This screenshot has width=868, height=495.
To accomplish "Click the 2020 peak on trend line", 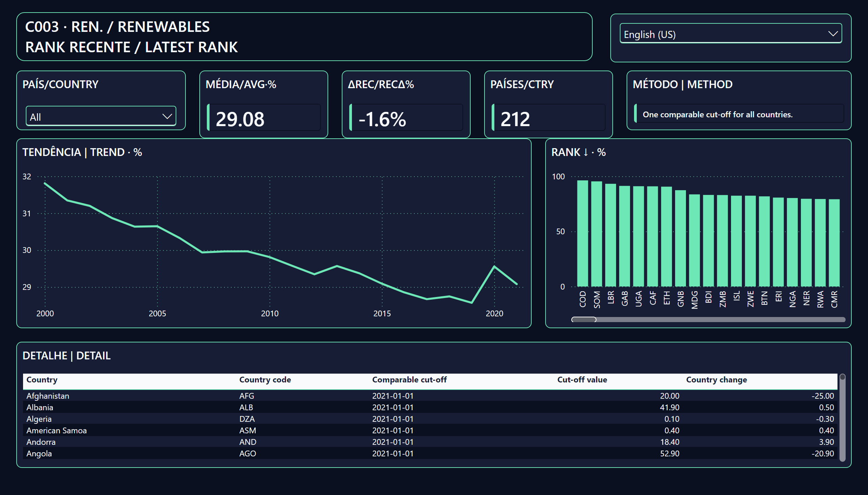I will pyautogui.click(x=494, y=266).
